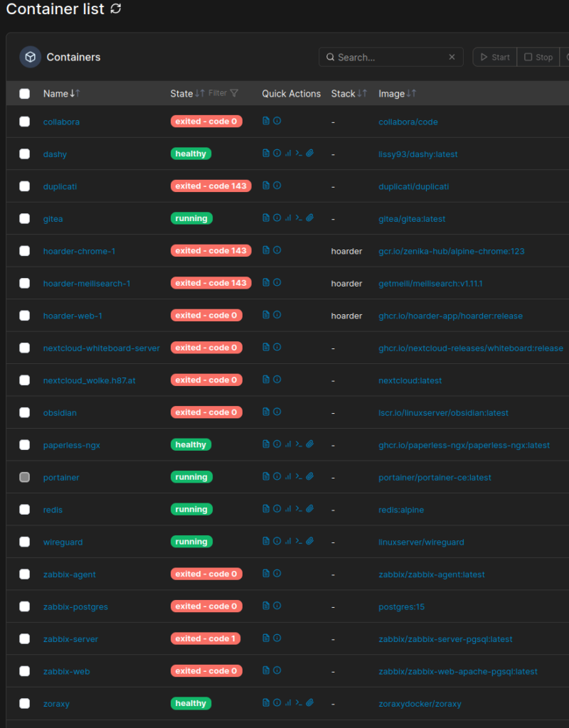Open stats icon for dashy
This screenshot has width=569, height=728.
coord(288,154)
